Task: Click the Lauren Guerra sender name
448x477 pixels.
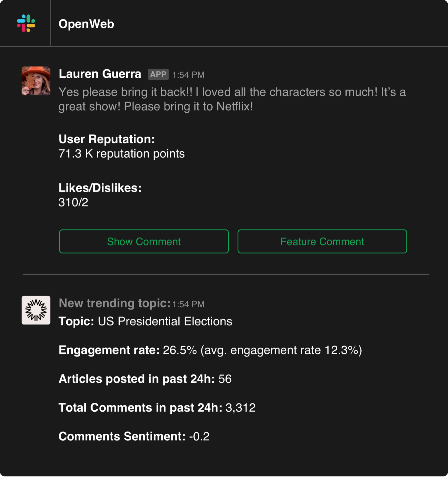Action: pyautogui.click(x=100, y=74)
